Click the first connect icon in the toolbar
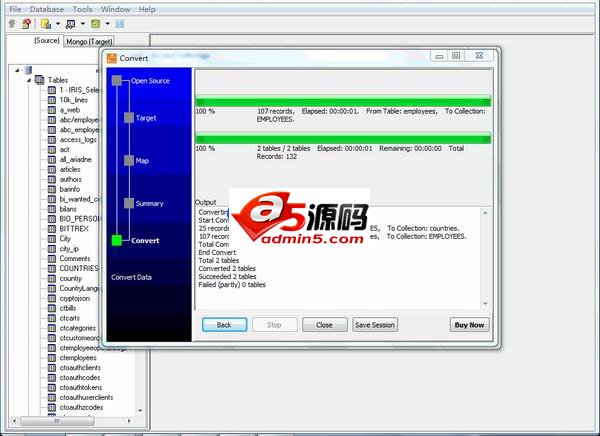Viewport: 600px width, 436px height. point(11,22)
